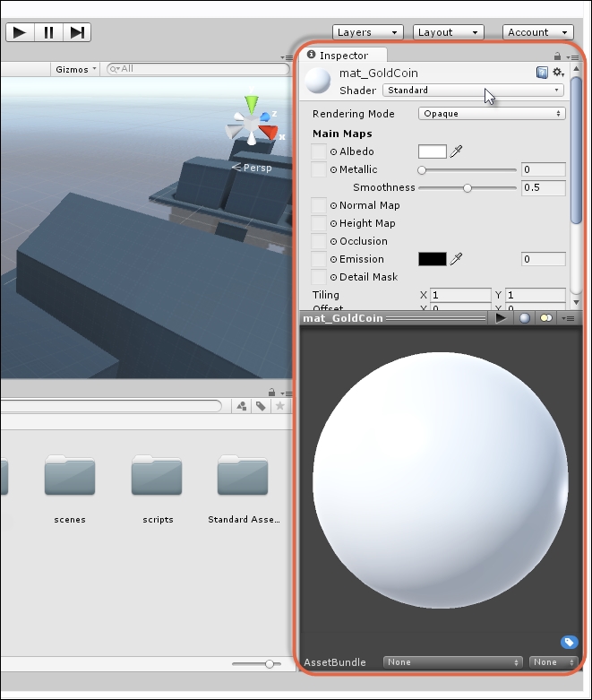Click the Normal Map texture slot
The image size is (592, 700).
point(319,205)
